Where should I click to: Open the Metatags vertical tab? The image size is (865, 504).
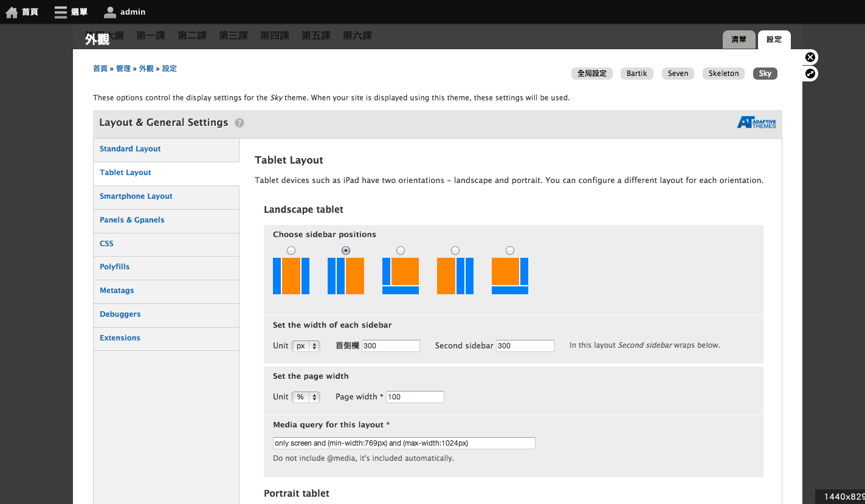pos(167,291)
